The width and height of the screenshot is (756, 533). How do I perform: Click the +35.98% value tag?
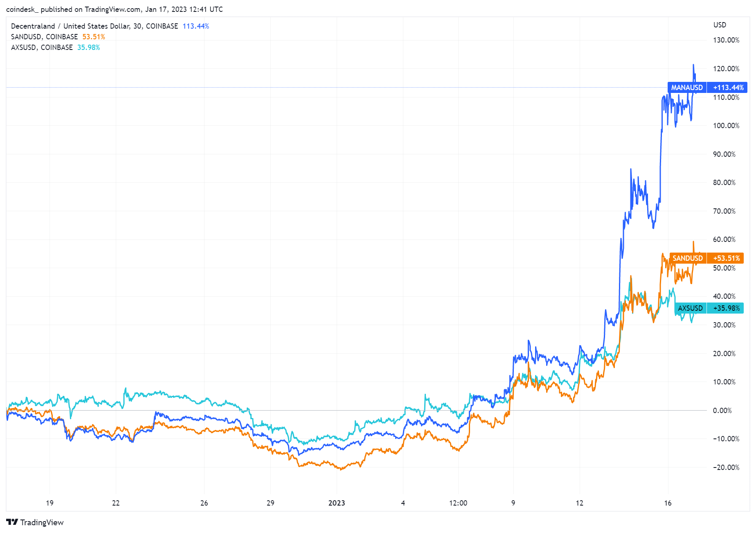point(727,308)
